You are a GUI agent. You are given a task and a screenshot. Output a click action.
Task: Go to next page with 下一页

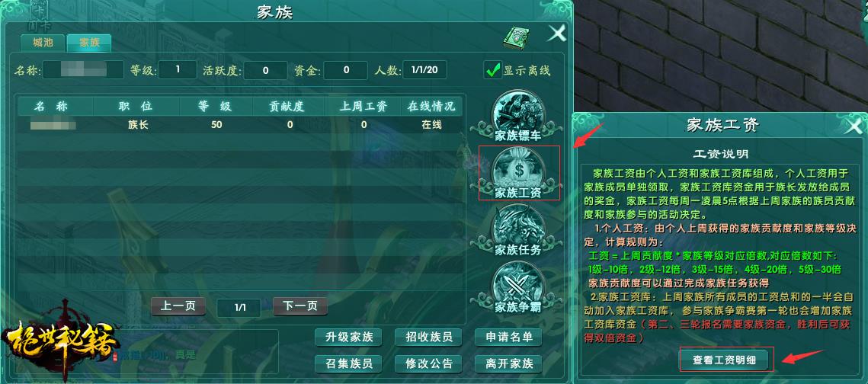pos(300,306)
